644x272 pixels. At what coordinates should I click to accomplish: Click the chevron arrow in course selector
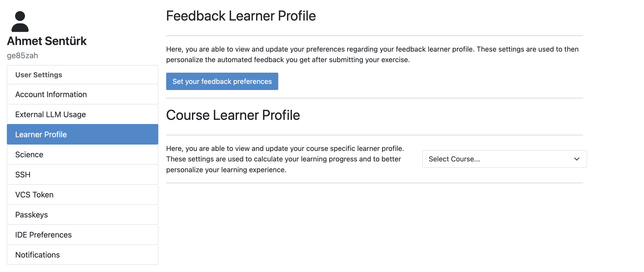(x=577, y=159)
